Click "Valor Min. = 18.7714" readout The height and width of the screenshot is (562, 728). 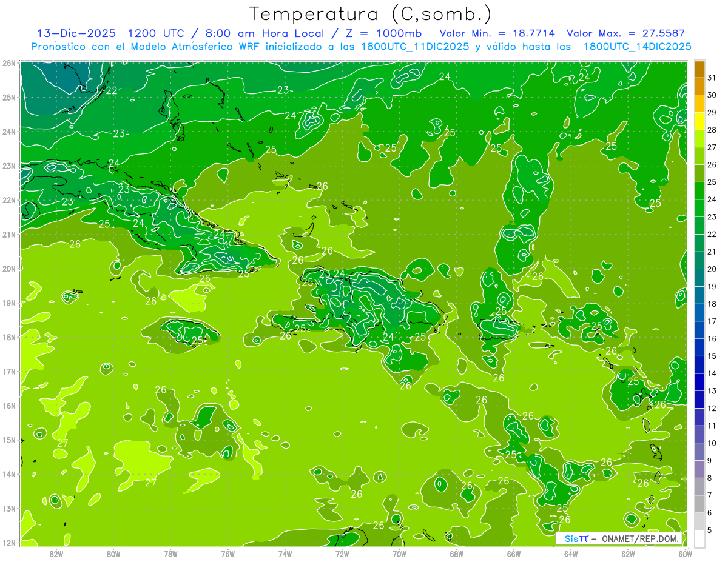tap(497, 33)
